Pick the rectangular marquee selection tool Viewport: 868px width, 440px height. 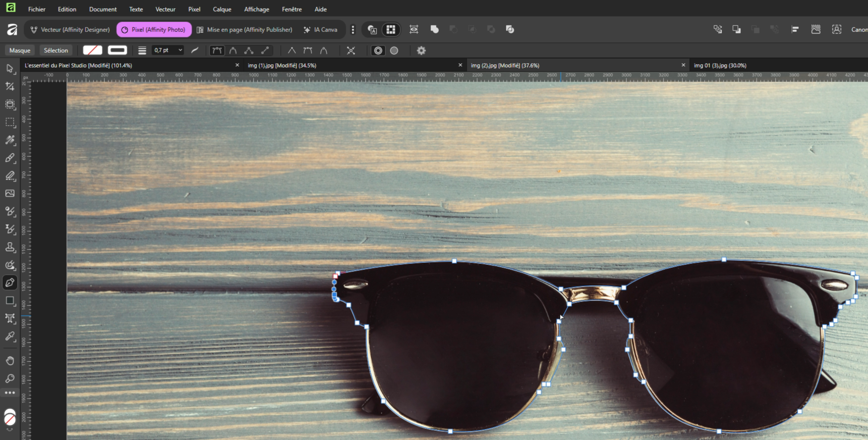click(x=10, y=122)
